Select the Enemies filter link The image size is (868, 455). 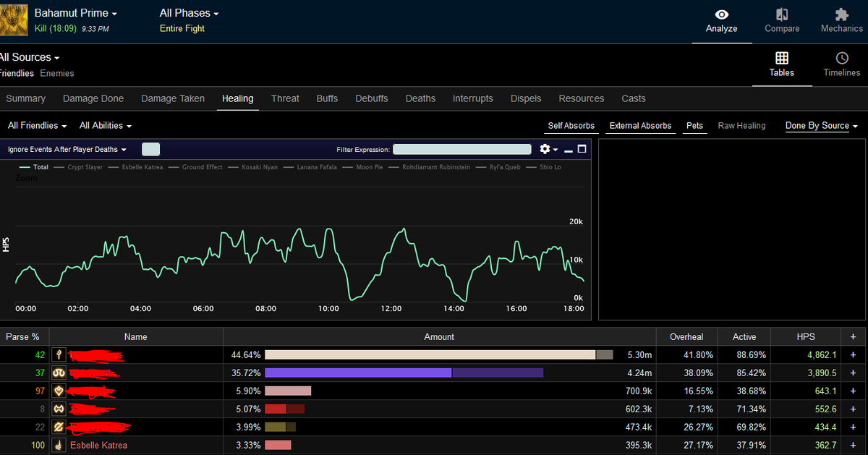click(57, 73)
